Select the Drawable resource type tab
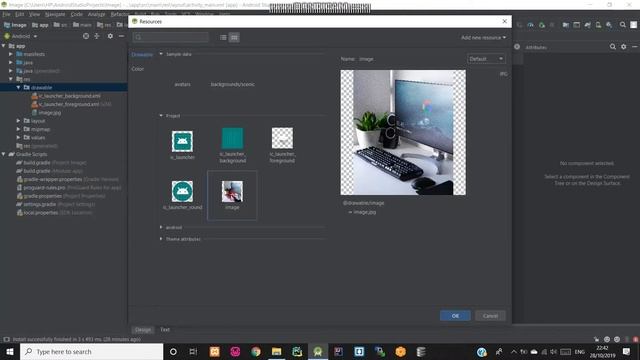This screenshot has width=640, height=360. [x=142, y=54]
